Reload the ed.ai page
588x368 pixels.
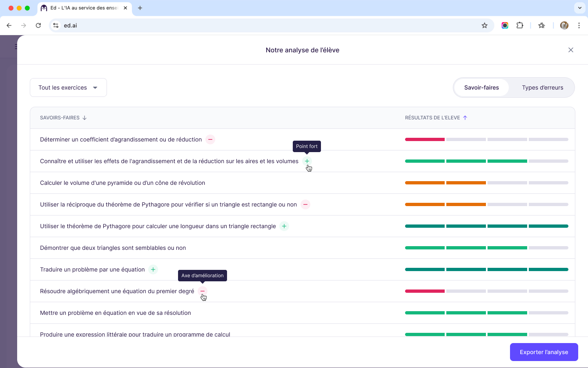point(38,25)
